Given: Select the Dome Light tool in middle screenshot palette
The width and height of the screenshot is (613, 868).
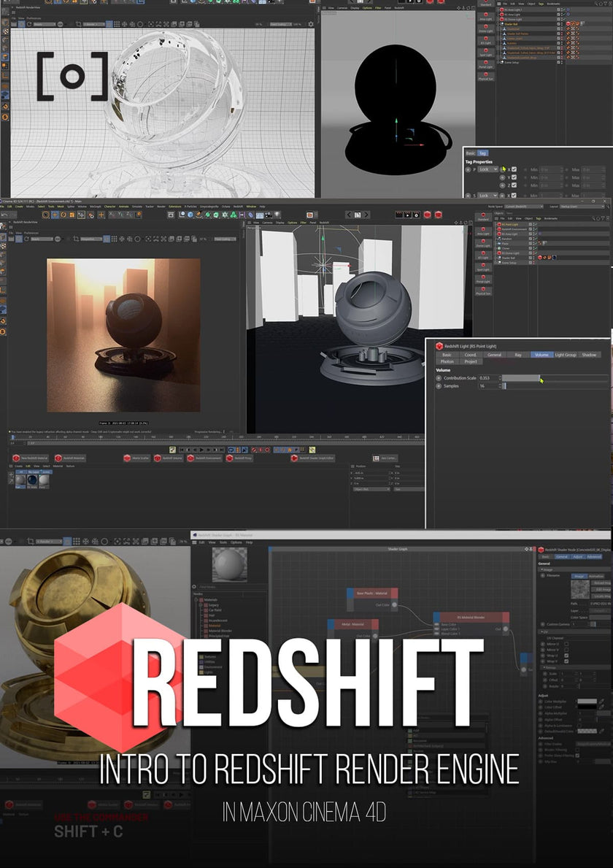Looking at the screenshot, I should (483, 243).
